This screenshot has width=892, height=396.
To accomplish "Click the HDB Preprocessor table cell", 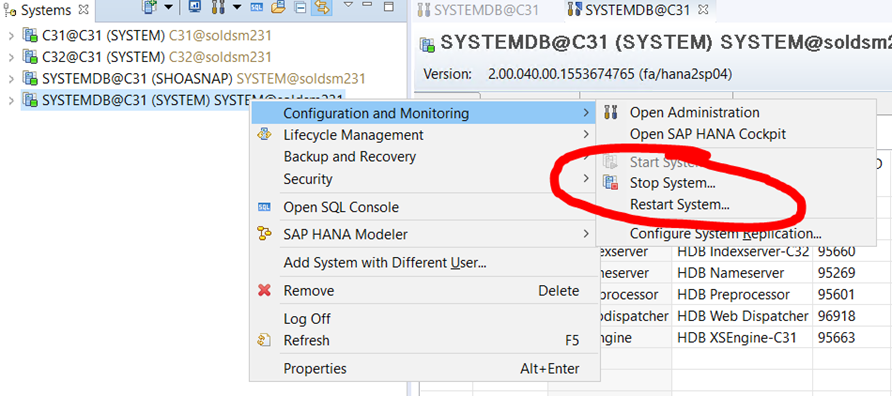I will click(x=742, y=295).
